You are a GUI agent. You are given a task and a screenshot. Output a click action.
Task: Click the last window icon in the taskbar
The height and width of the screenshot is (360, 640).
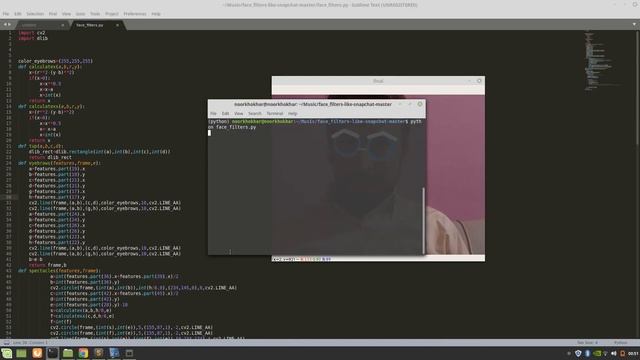point(129,353)
